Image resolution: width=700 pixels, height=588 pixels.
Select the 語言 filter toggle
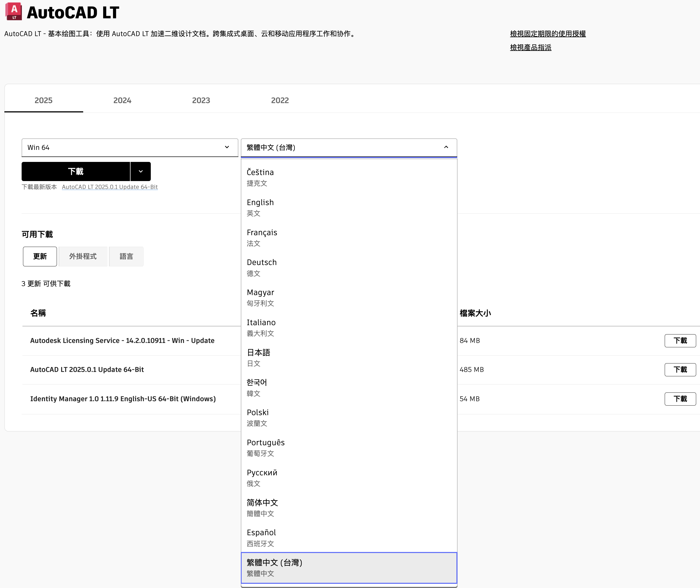pos(126,256)
